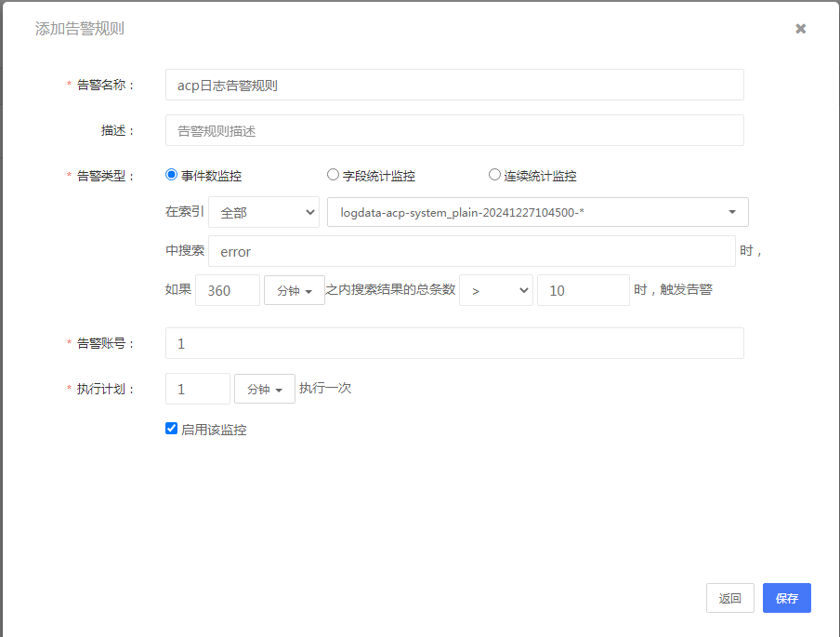
Task: Open the 分钟 dropdown for 执行计划
Action: pyautogui.click(x=265, y=389)
